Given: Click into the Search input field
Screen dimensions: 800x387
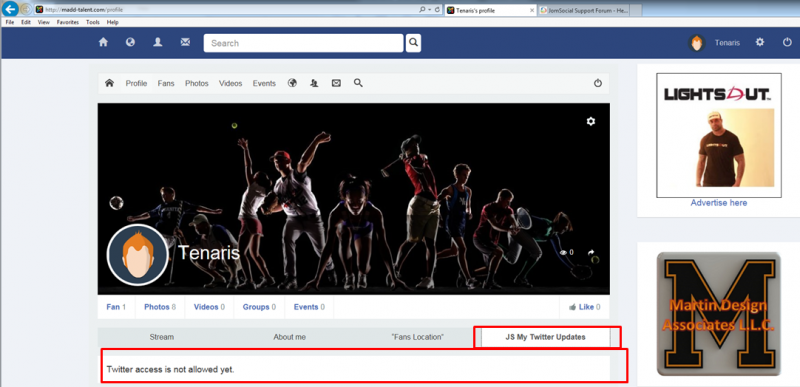Looking at the screenshot, I should pos(304,43).
